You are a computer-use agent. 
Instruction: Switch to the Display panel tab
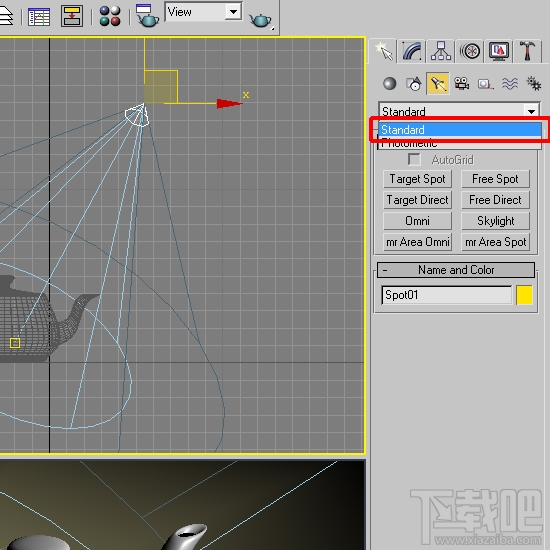click(499, 51)
